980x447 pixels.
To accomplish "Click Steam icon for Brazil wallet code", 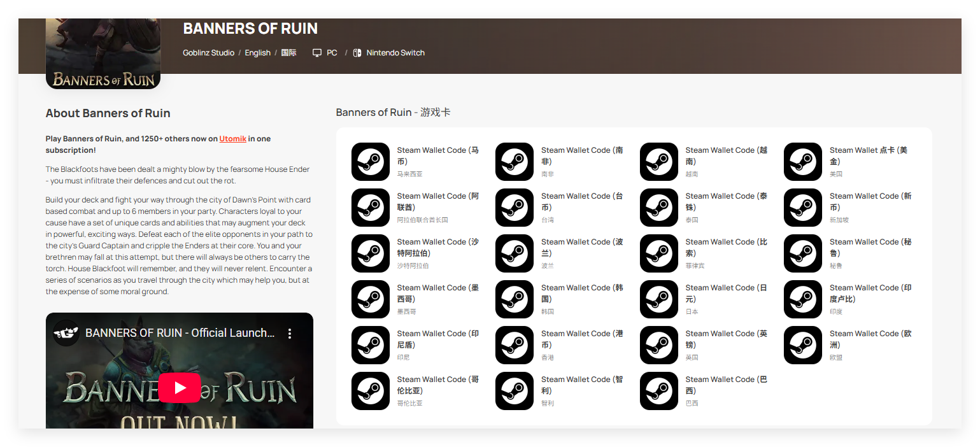I will 658,391.
